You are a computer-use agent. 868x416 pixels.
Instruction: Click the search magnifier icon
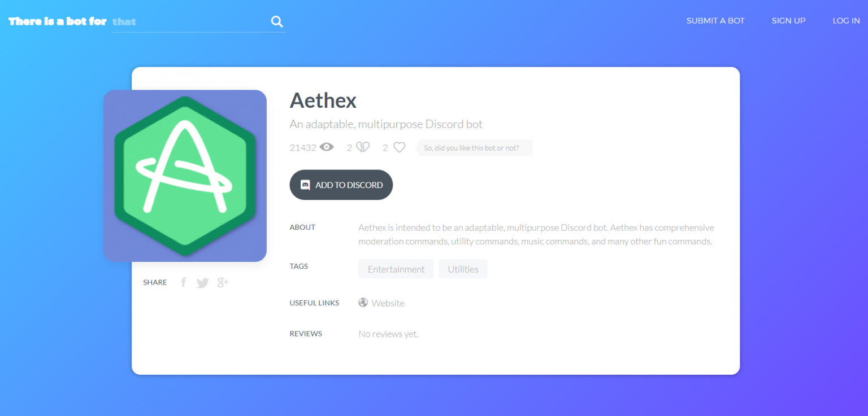276,21
